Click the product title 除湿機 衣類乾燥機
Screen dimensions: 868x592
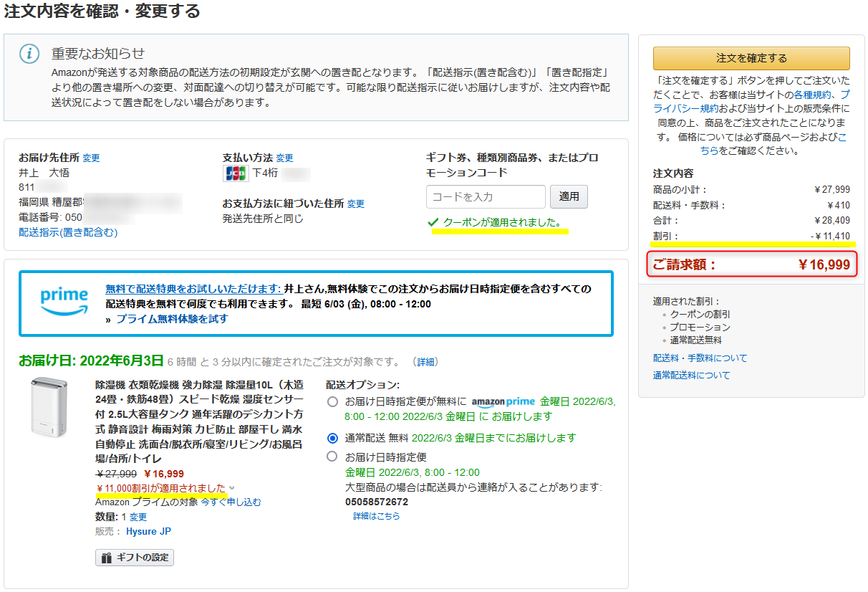pyautogui.click(x=199, y=421)
